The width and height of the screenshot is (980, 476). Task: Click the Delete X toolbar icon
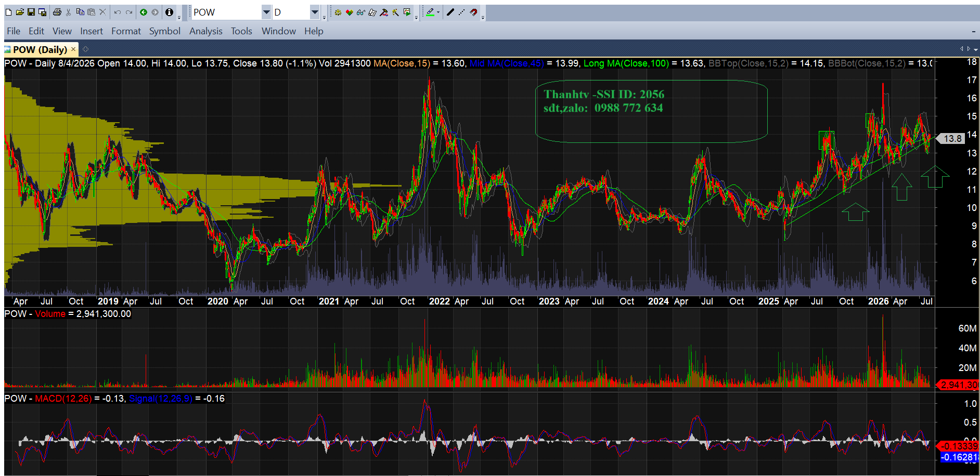pyautogui.click(x=103, y=12)
